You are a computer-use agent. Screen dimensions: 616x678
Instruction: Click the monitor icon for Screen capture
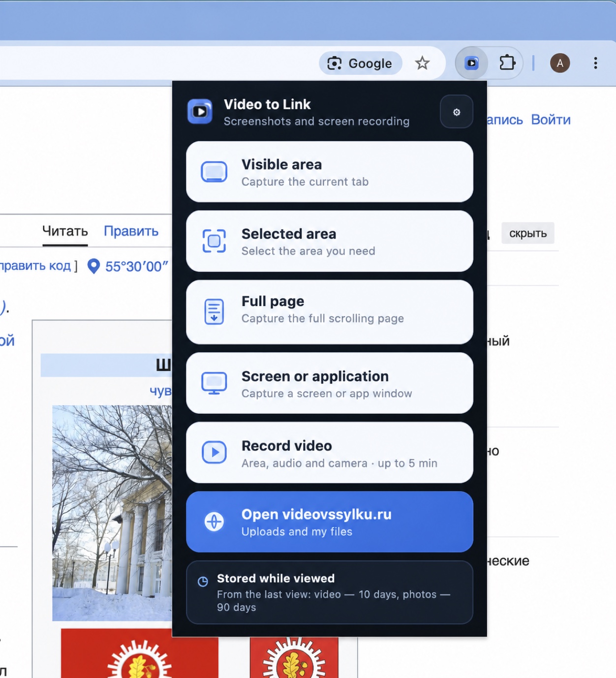click(214, 383)
